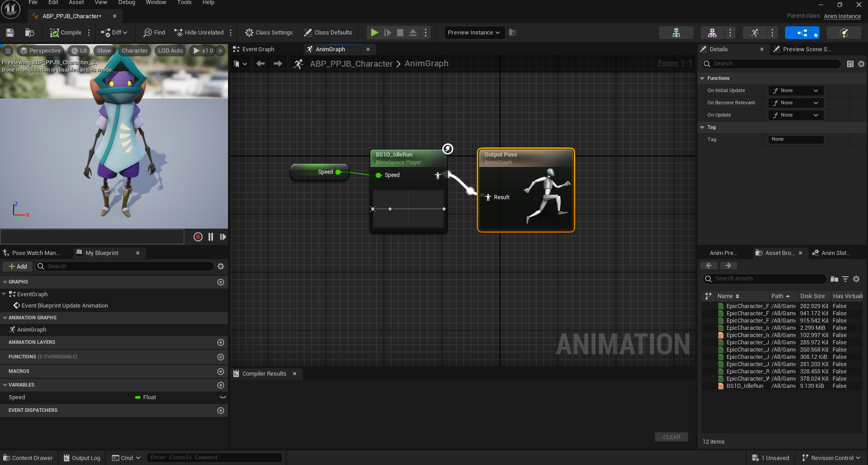Toggle Hide Unrelated nodes
This screenshot has width=868, height=465.
point(199,33)
